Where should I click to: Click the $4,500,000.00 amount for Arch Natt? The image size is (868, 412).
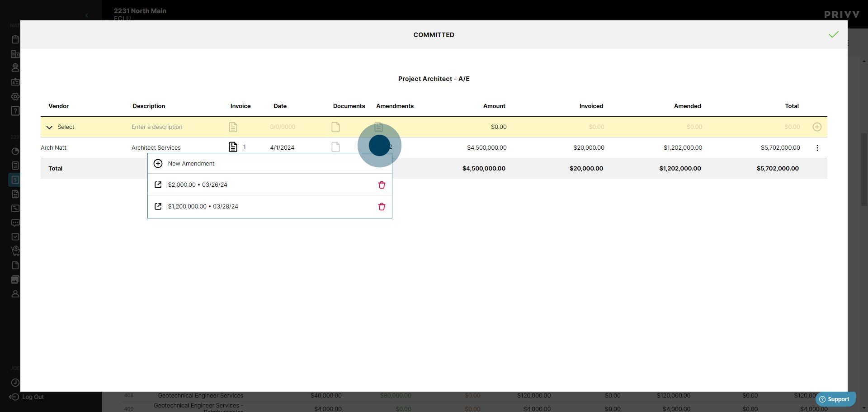click(x=486, y=148)
